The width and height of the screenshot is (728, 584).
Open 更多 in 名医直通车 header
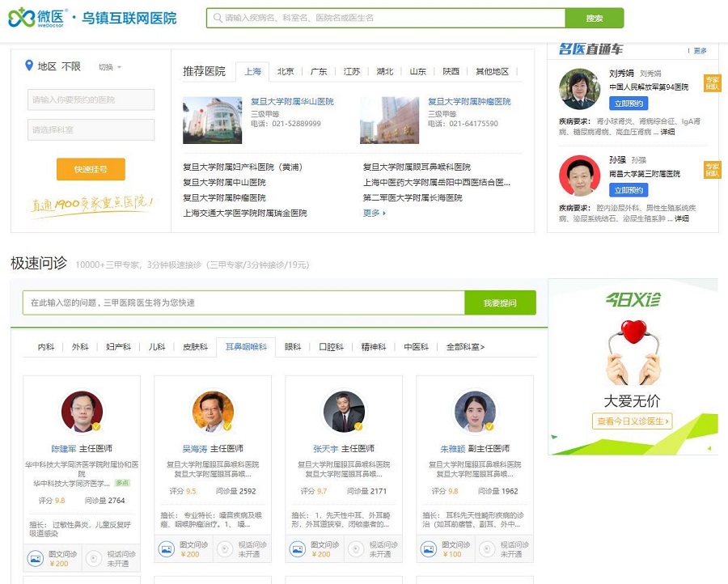pyautogui.click(x=700, y=51)
